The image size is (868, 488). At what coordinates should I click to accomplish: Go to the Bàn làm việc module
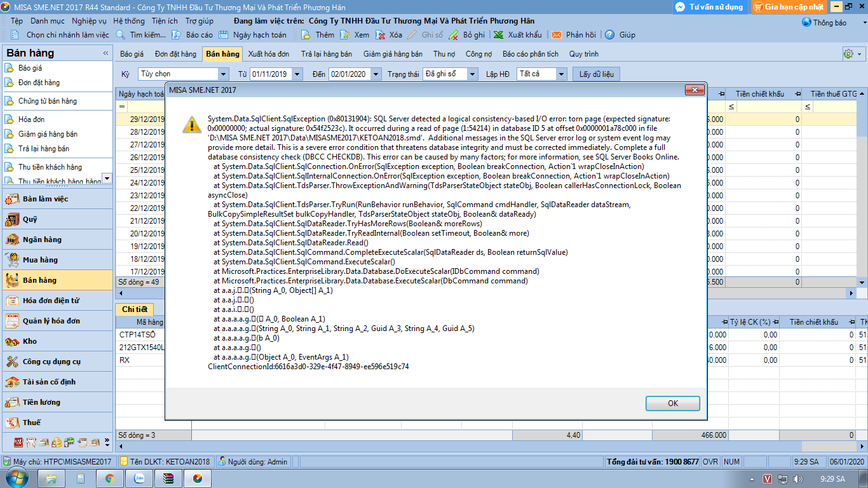point(58,199)
